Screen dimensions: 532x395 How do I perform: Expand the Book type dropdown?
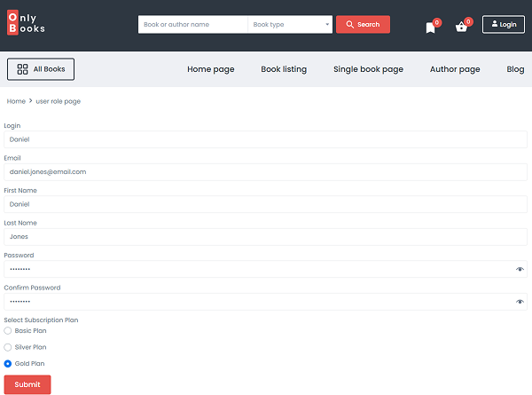(290, 25)
